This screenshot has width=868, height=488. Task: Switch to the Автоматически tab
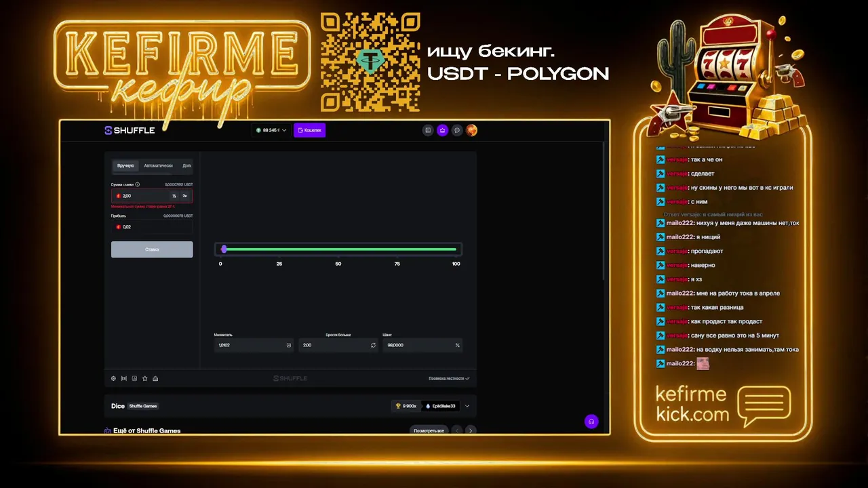click(x=158, y=165)
